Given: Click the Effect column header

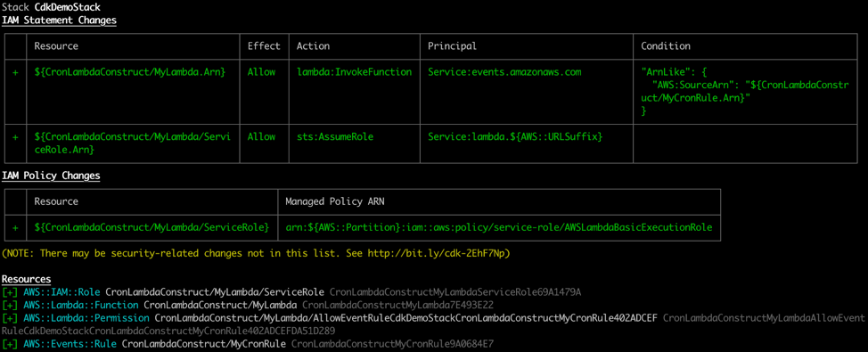Looking at the screenshot, I should pos(264,46).
